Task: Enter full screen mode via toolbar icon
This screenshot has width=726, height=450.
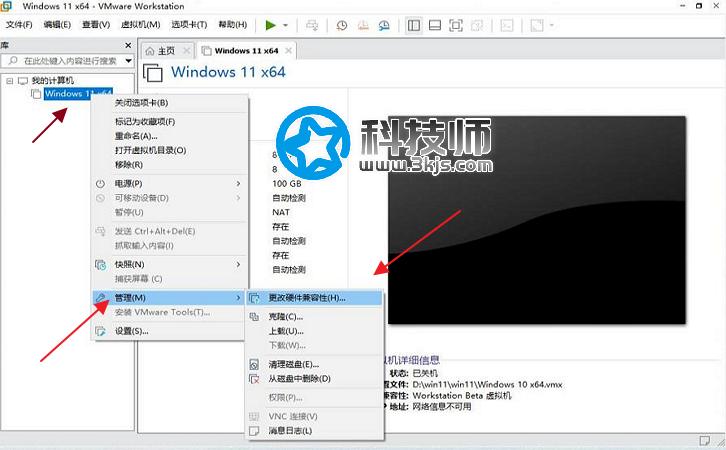Action: click(456, 25)
